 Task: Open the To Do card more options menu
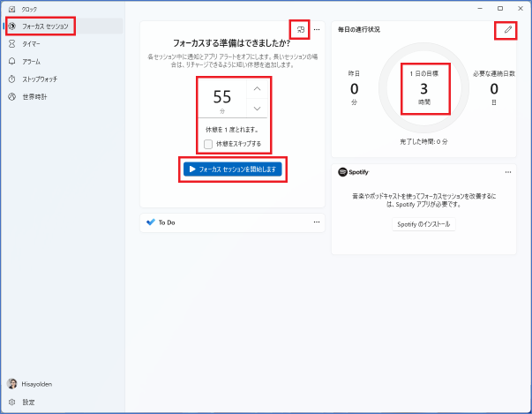click(316, 222)
